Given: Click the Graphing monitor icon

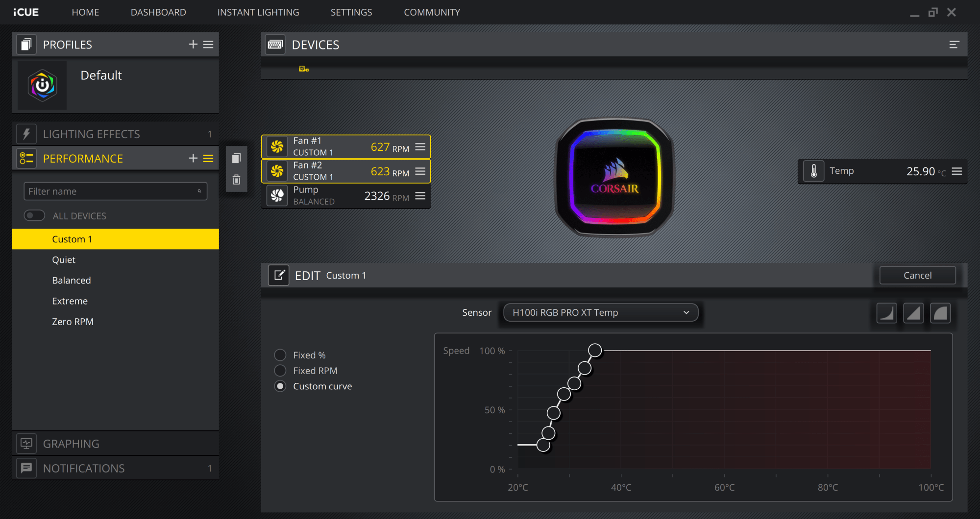Looking at the screenshot, I should click(x=26, y=444).
